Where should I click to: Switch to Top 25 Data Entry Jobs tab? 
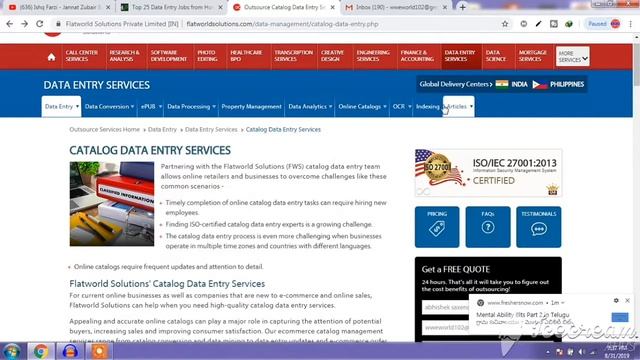point(172,7)
